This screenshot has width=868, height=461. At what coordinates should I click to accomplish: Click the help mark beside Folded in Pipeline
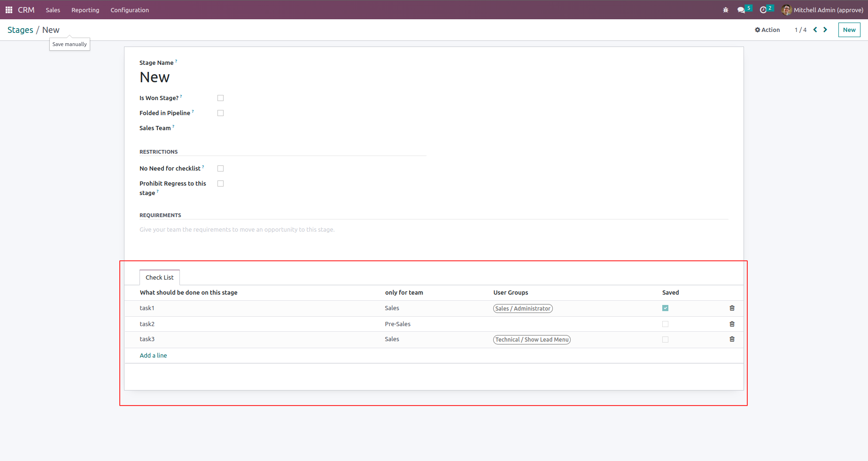coord(193,111)
